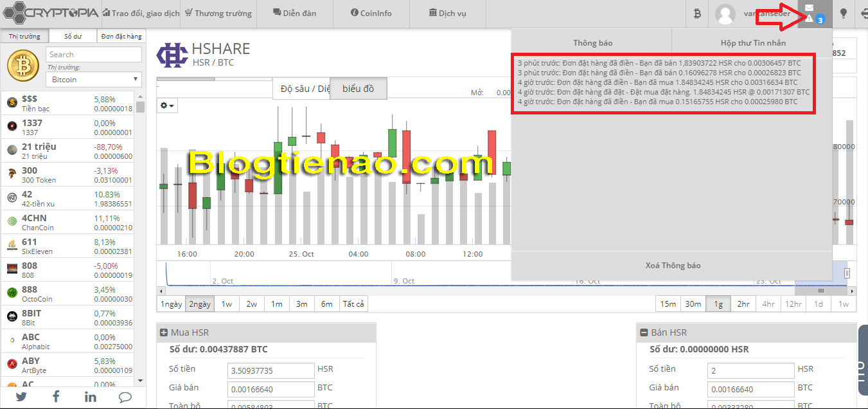The image size is (868, 409).
Task: Click the lightbulb theme icon
Action: [x=844, y=13]
